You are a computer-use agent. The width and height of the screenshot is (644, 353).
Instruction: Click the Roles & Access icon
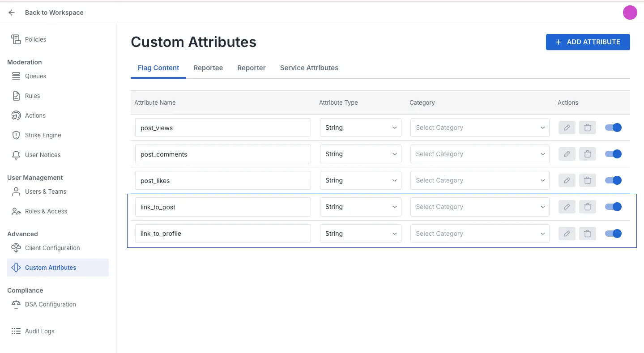16,211
